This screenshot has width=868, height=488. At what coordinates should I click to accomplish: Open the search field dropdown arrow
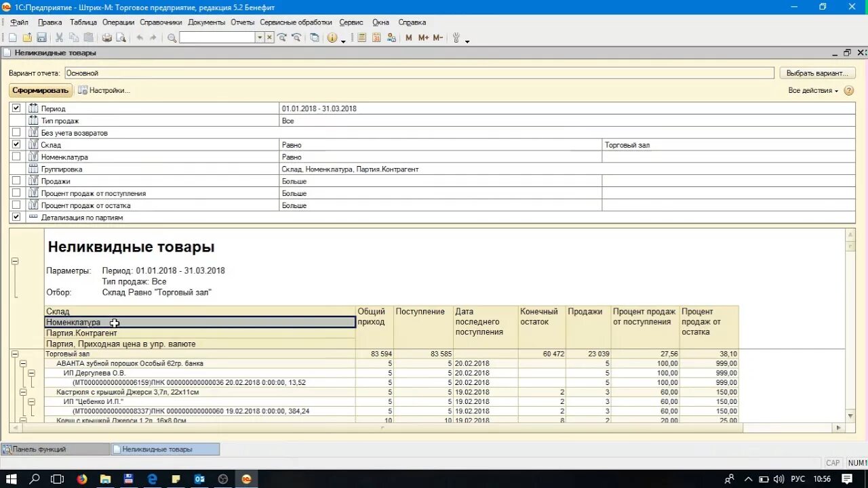260,38
